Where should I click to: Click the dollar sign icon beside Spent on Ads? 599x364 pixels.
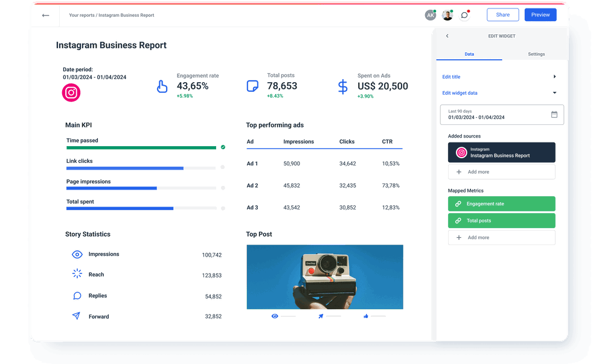pyautogui.click(x=342, y=87)
